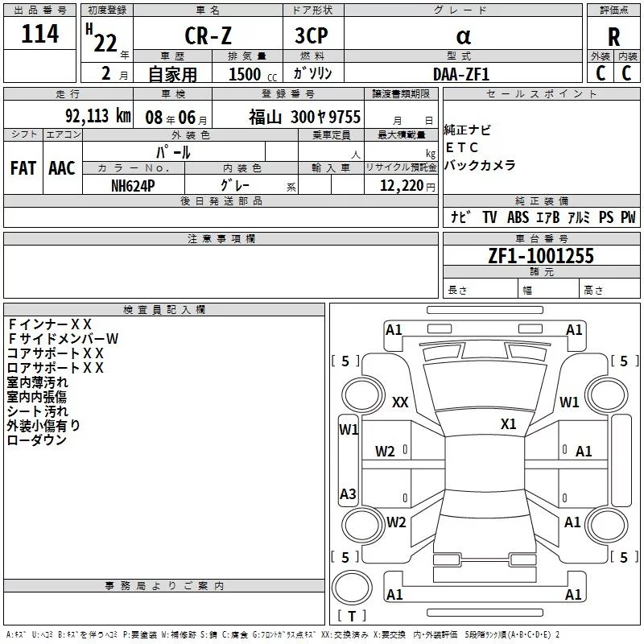
Task: Click the model code DAA-ZF1
Action: [x=460, y=73]
